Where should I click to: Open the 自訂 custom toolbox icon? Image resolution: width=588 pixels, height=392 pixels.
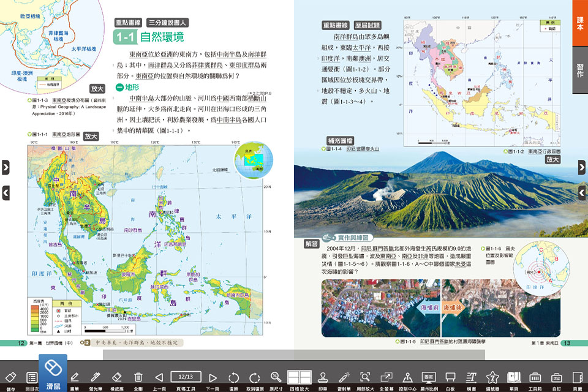(x=556, y=378)
